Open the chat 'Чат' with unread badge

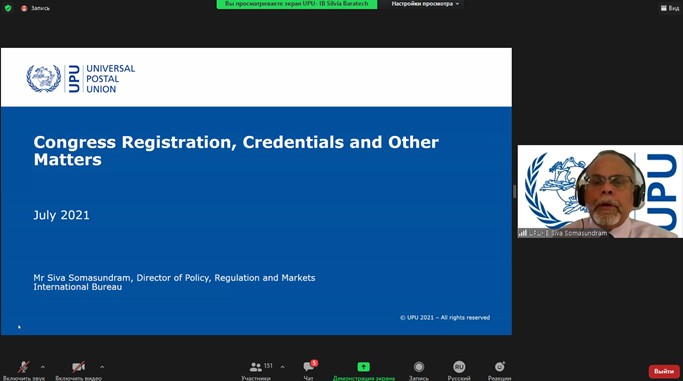click(309, 370)
